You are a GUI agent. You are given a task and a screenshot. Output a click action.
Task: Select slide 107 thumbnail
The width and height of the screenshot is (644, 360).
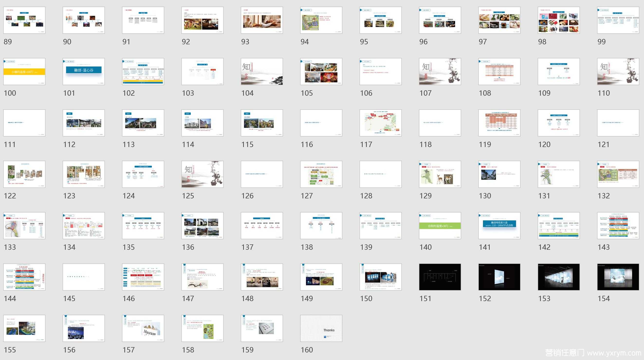tap(440, 72)
